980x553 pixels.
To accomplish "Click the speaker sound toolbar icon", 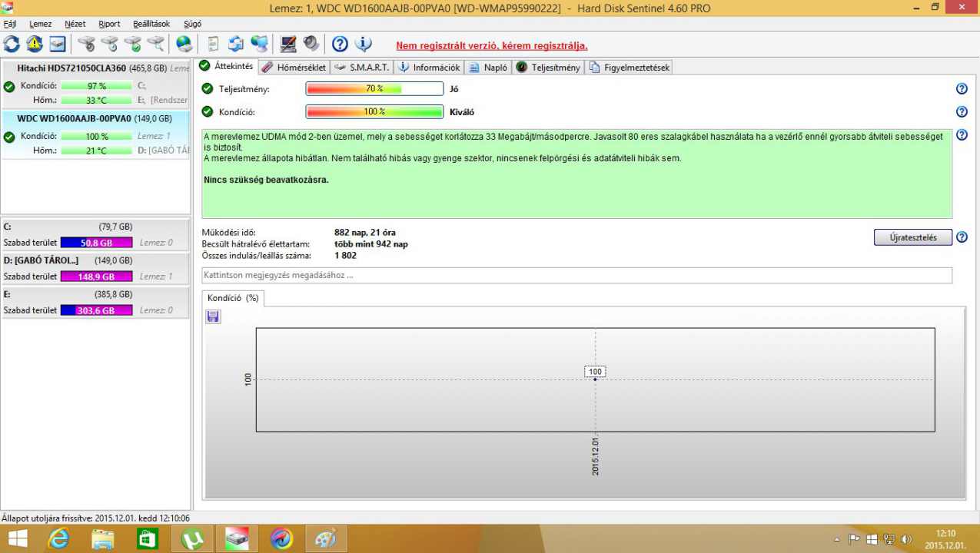I will (311, 44).
